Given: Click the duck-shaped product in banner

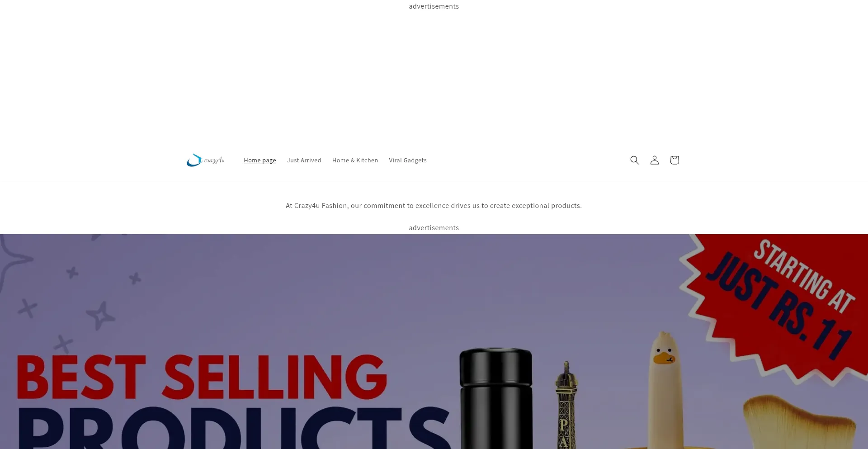Looking at the screenshot, I should point(664,389).
